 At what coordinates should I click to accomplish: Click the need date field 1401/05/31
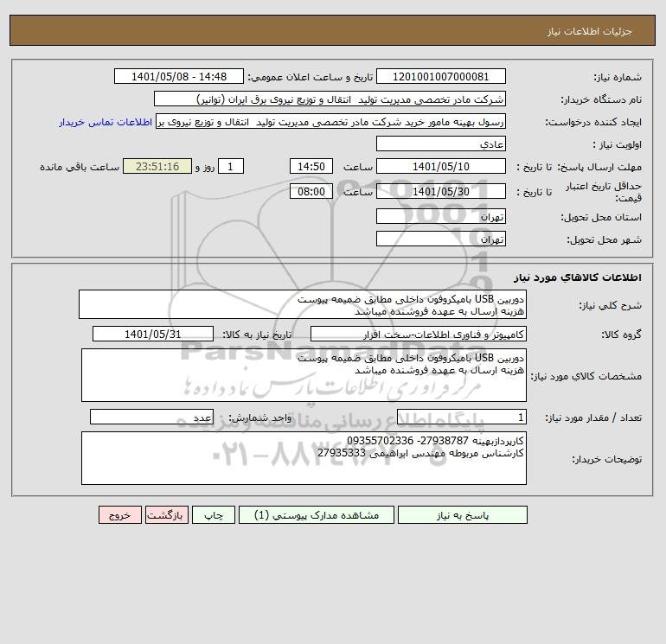point(153,334)
